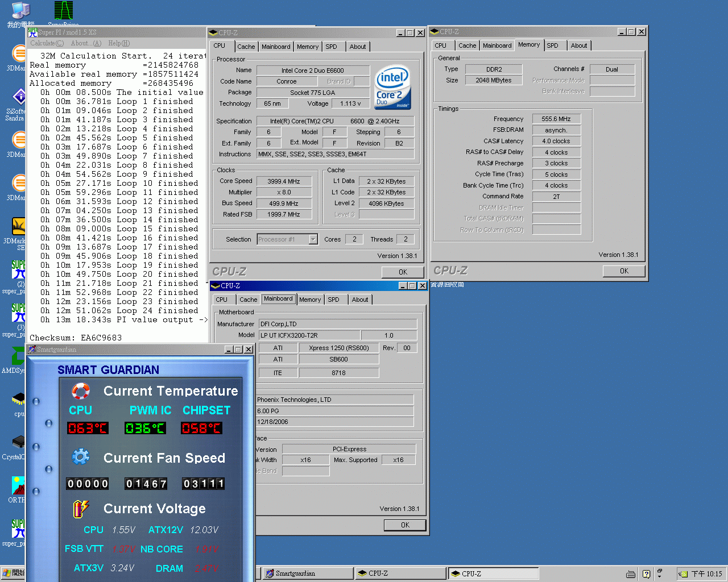The width and height of the screenshot is (728, 582).
Task: Select Memory tab in motherboard CPU-Z window
Action: pos(310,300)
